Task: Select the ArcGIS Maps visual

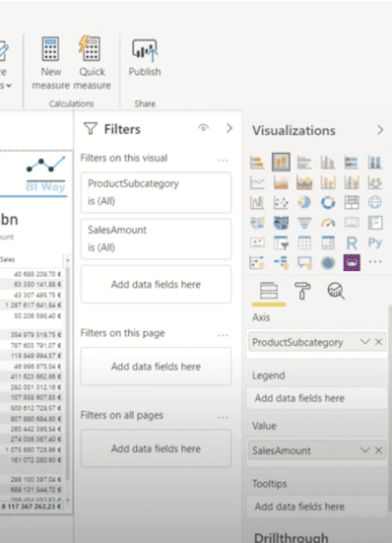Action: coord(328,262)
